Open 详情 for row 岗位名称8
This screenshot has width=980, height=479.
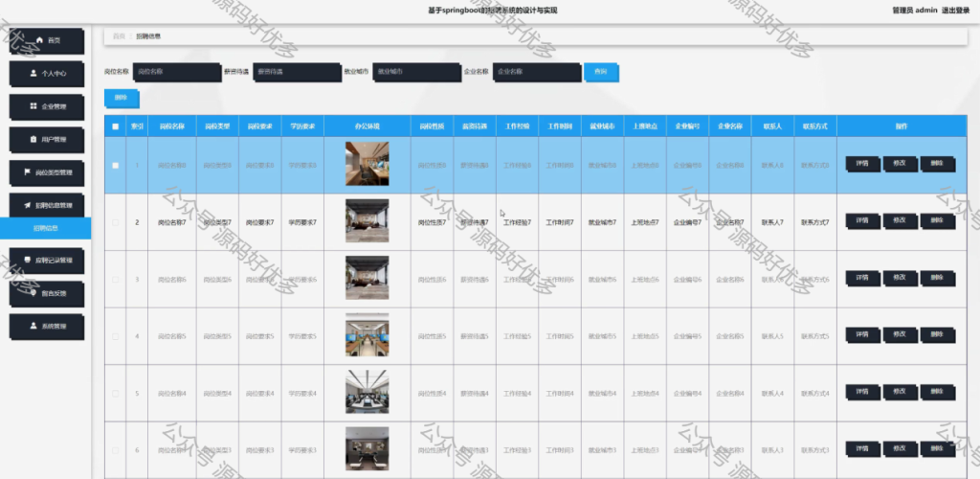click(862, 165)
